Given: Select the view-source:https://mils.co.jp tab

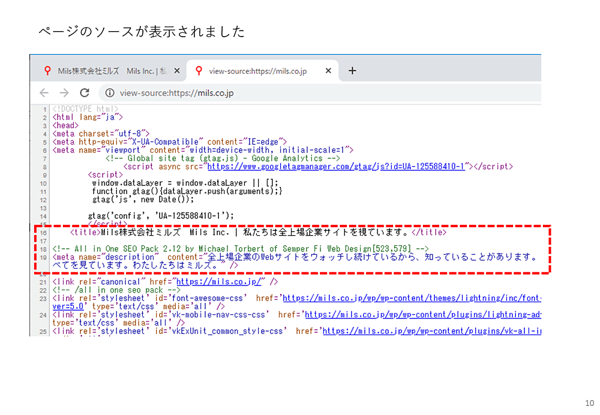Looking at the screenshot, I should point(262,71).
